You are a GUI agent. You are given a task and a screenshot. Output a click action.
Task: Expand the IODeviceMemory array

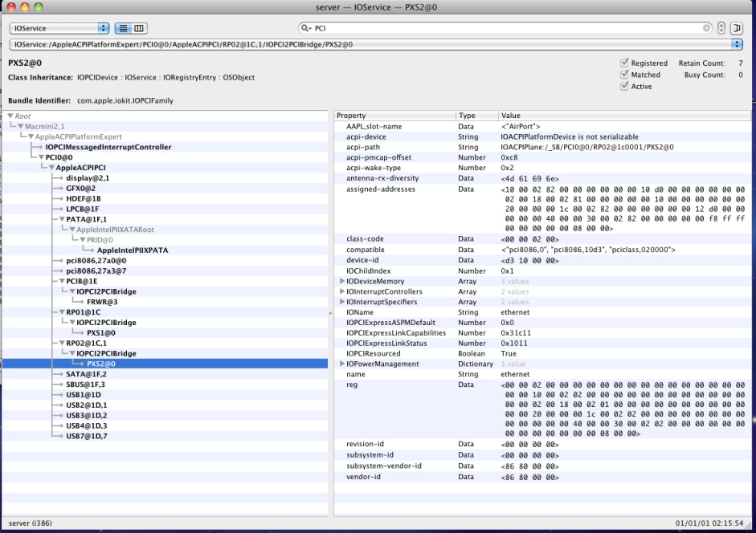(341, 281)
